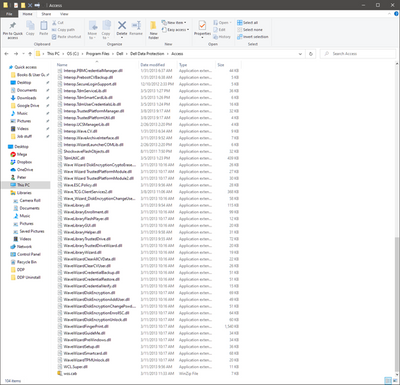Image resolution: width=400 pixels, height=385 pixels.
Task: Open Network in navigation pane
Action: (21, 247)
